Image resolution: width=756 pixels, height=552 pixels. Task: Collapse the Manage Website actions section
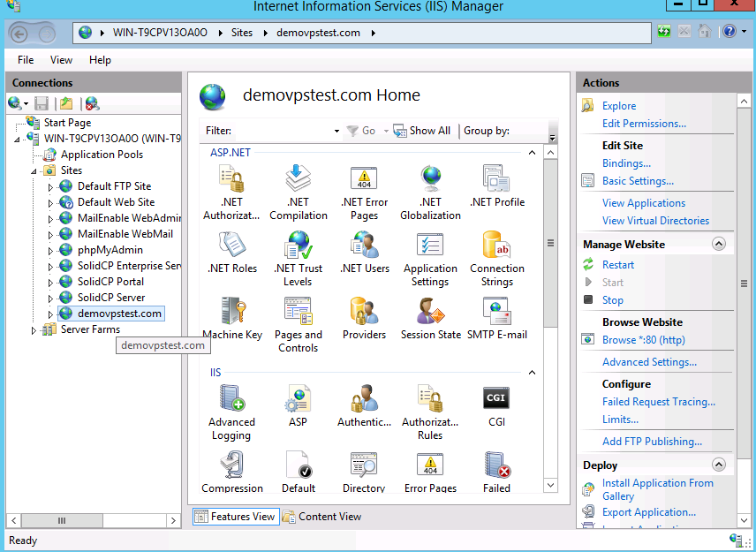pos(718,244)
